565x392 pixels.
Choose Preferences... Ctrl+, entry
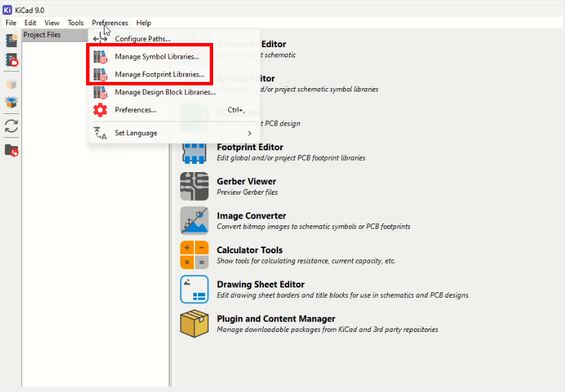point(174,110)
